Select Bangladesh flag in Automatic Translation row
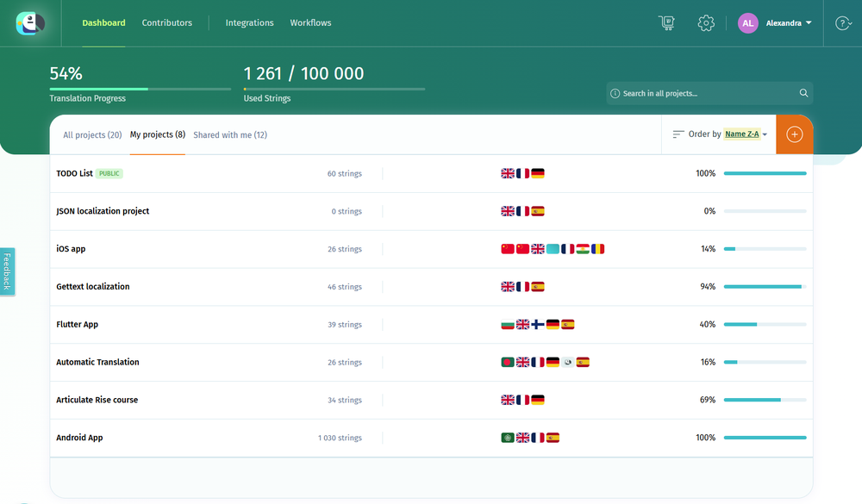This screenshot has height=504, width=862. [508, 362]
